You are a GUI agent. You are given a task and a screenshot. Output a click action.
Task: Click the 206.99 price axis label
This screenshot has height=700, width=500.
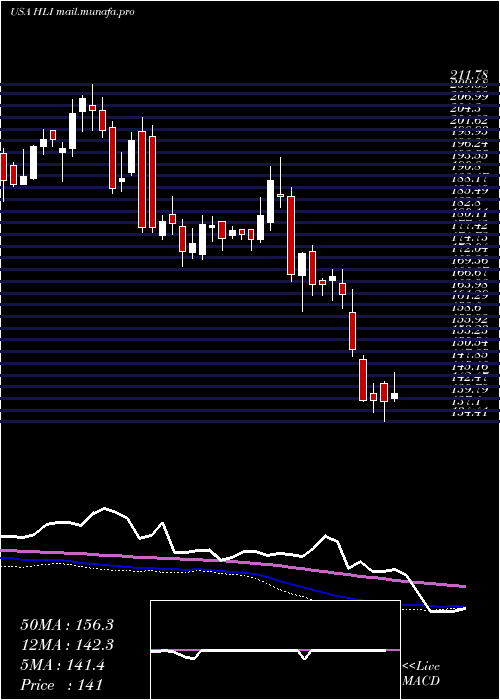468,96
